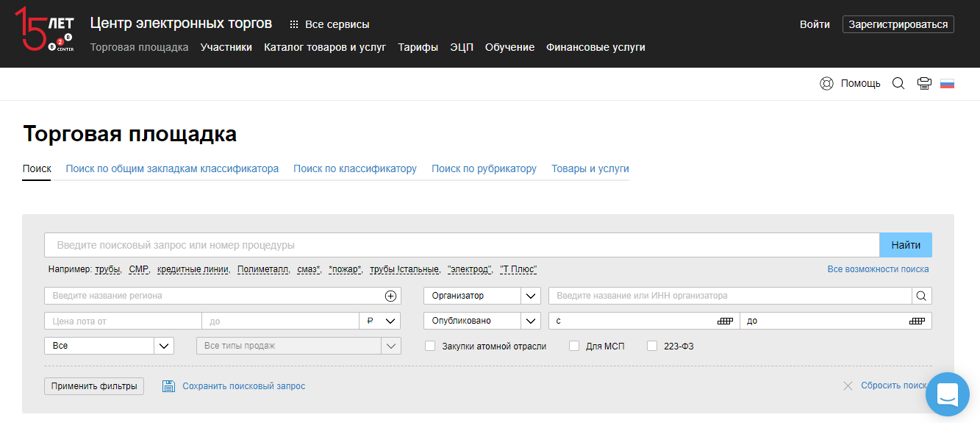Open the 'Тарифы' menu item
The image size is (980, 423).
pos(418,47)
